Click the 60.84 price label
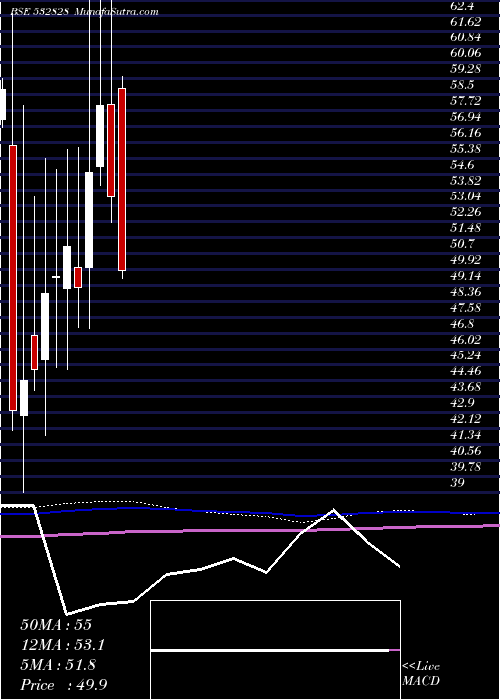 465,38
